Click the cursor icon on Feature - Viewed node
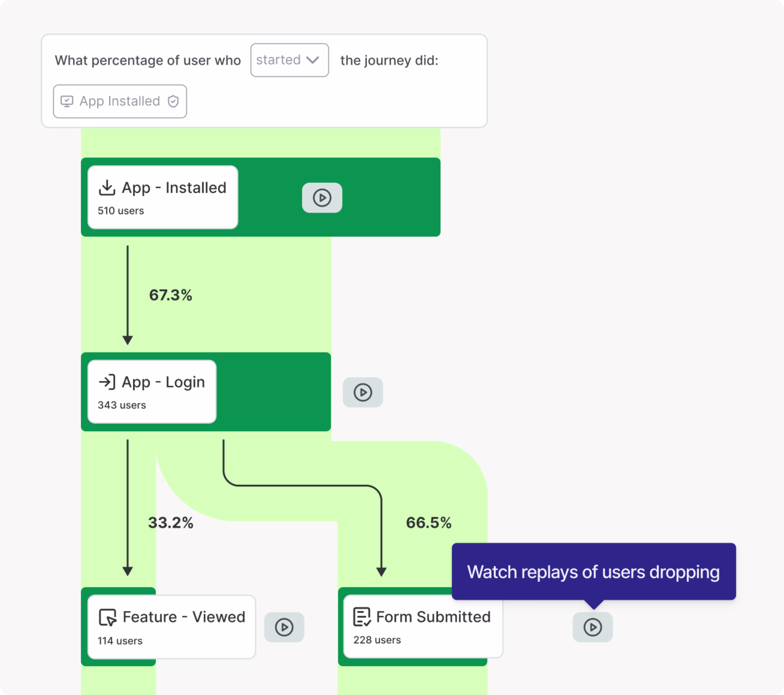This screenshot has height=695, width=784. coord(108,617)
